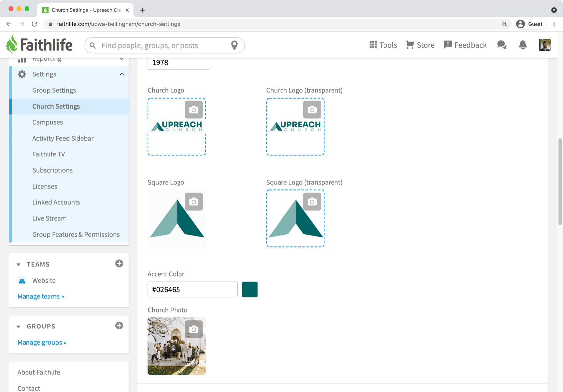The width and height of the screenshot is (563, 392).
Task: Open a new browser tab
Action: 142,10
